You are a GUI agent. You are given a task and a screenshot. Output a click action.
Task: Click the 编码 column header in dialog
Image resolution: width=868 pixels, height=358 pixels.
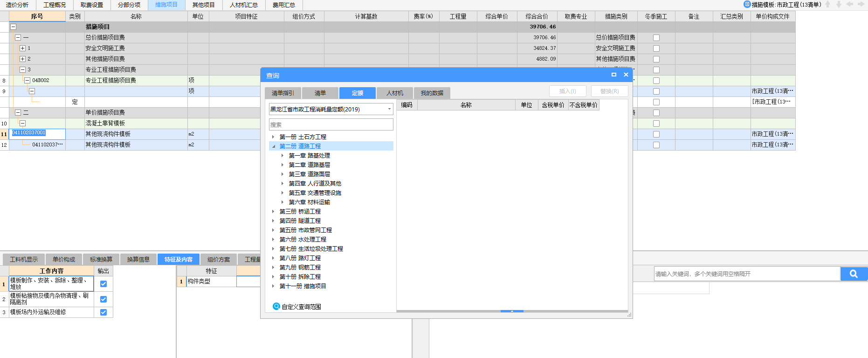coord(407,105)
